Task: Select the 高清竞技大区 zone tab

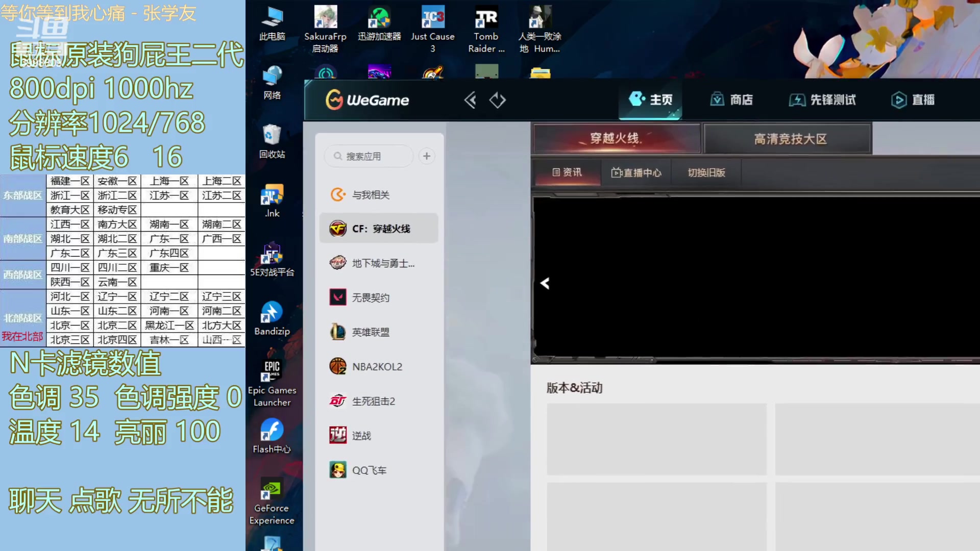Action: click(788, 138)
